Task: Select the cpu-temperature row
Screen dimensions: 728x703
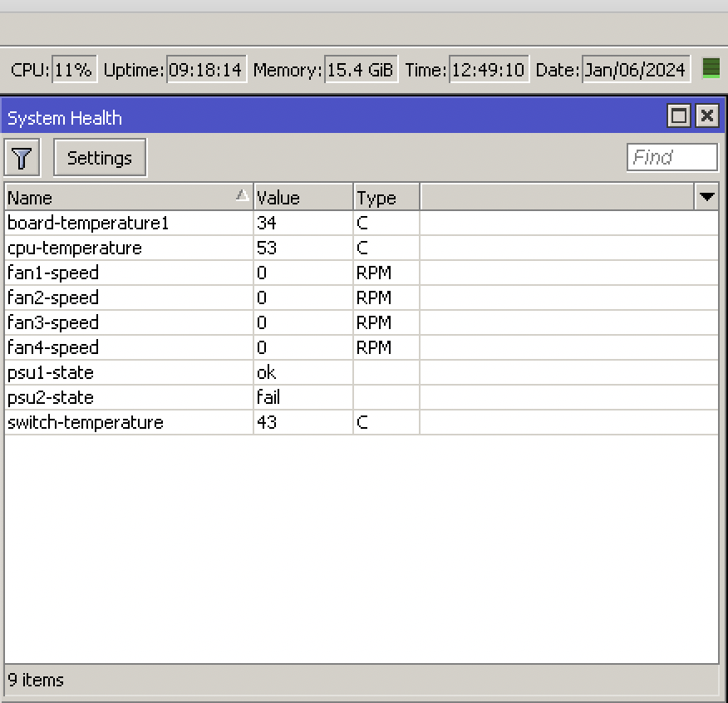Action: (x=125, y=248)
